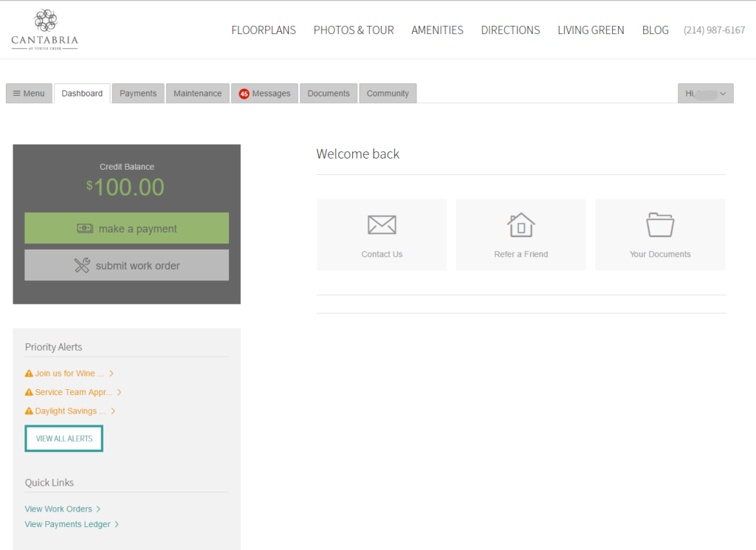Click the warning icon beside Join us for Wine
The height and width of the screenshot is (550, 756).
coord(29,373)
